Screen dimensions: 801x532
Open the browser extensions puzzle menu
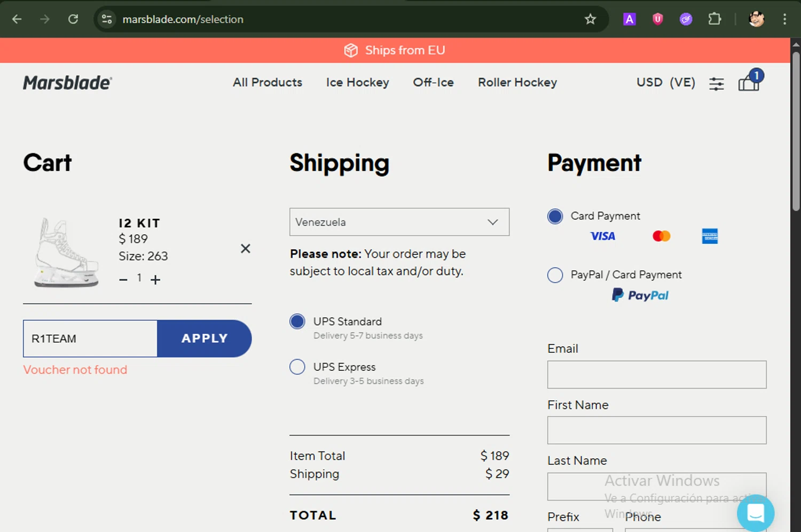coord(714,19)
